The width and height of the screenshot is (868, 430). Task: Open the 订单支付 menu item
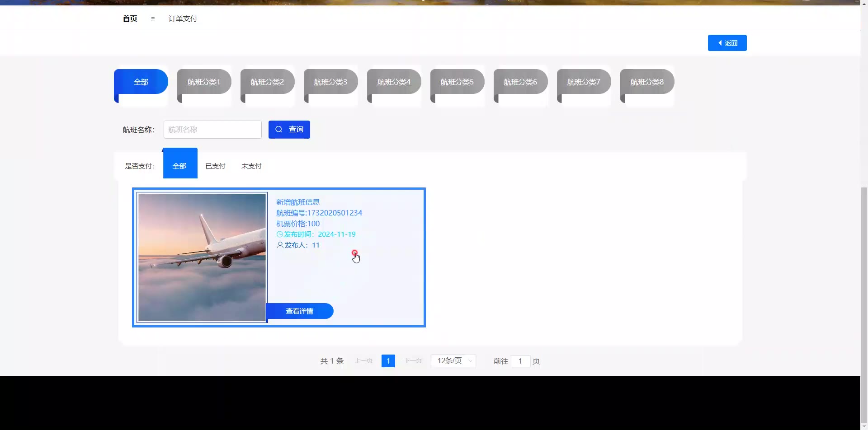pos(183,19)
